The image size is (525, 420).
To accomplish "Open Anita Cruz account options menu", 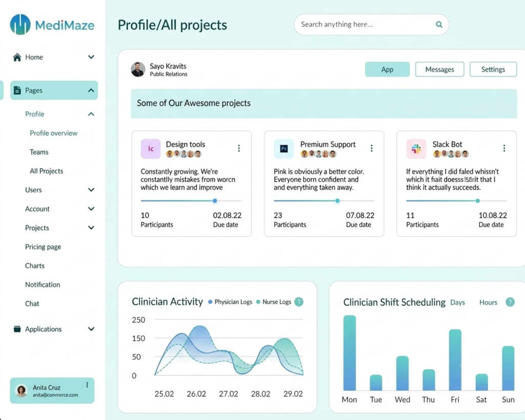I will coord(87,385).
